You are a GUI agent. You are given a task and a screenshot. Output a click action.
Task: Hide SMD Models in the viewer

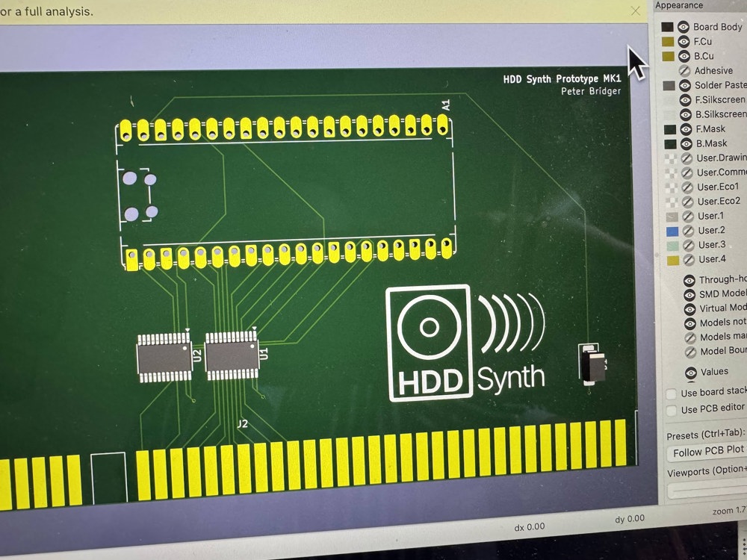coord(689,294)
